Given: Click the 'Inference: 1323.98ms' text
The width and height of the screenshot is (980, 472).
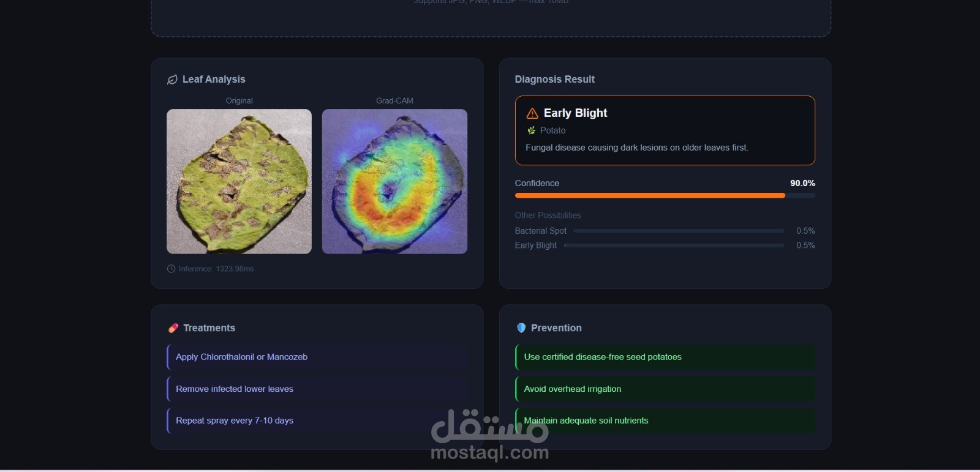Looking at the screenshot, I should click(216, 269).
